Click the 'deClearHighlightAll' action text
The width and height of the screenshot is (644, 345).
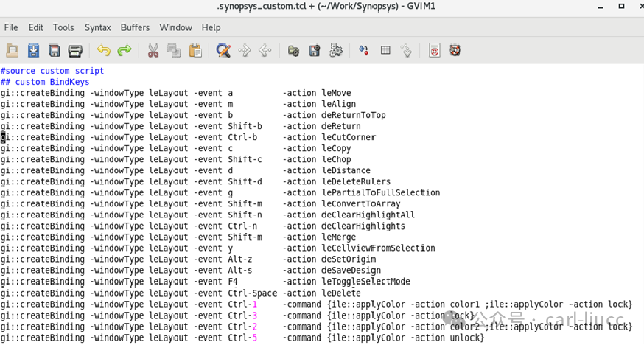(x=368, y=215)
